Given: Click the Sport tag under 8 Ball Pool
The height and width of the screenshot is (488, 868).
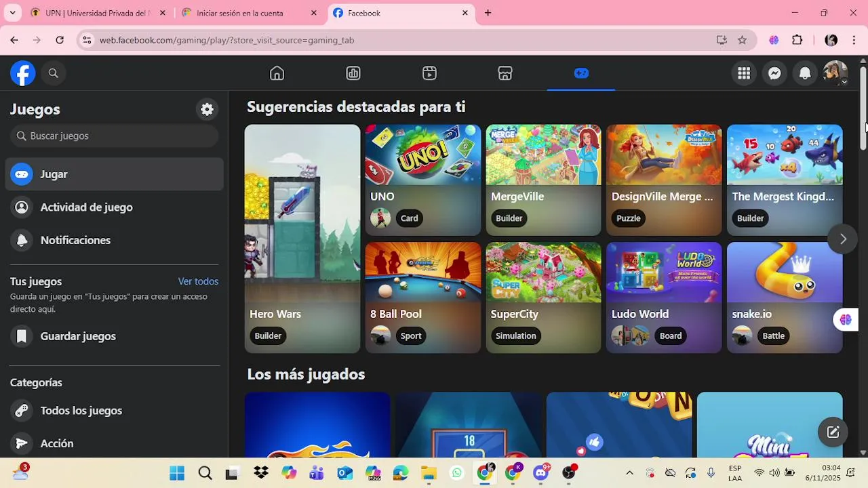Looking at the screenshot, I should [410, 335].
